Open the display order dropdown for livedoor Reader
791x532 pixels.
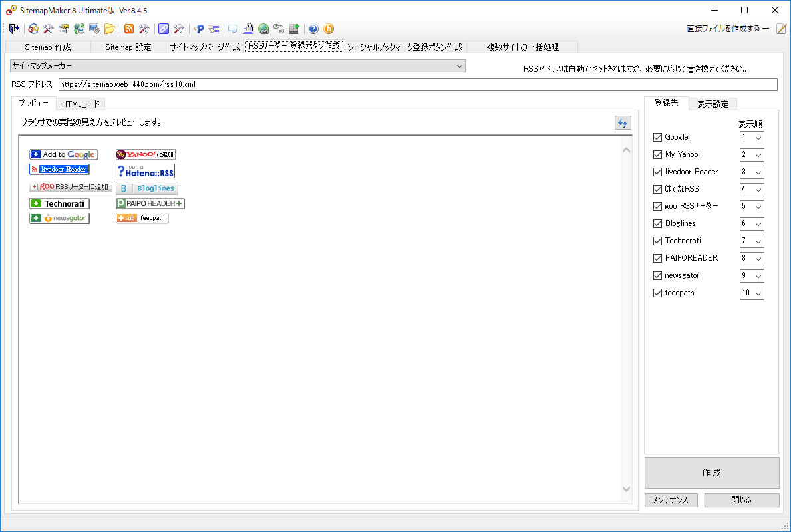tap(752, 172)
